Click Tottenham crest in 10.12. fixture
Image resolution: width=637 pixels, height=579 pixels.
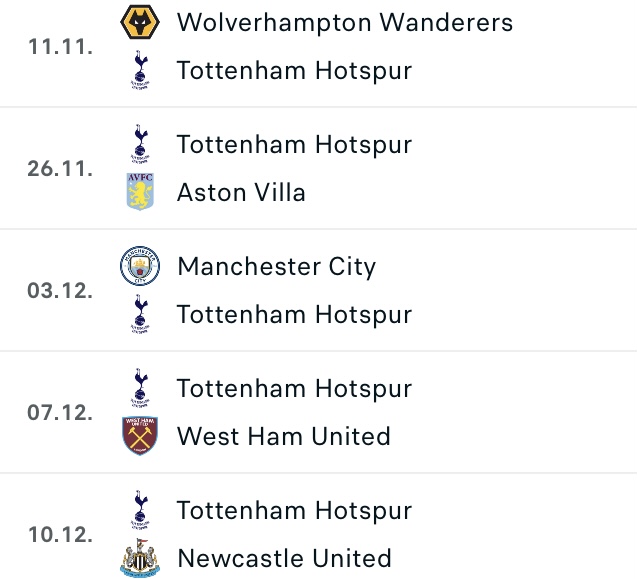point(140,510)
